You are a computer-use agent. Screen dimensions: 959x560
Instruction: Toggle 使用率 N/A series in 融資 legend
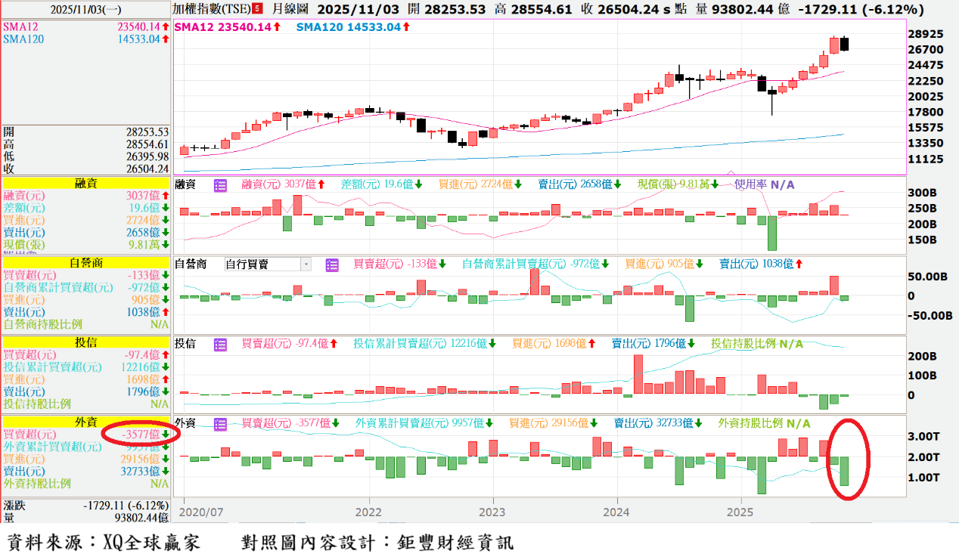pyautogui.click(x=764, y=185)
